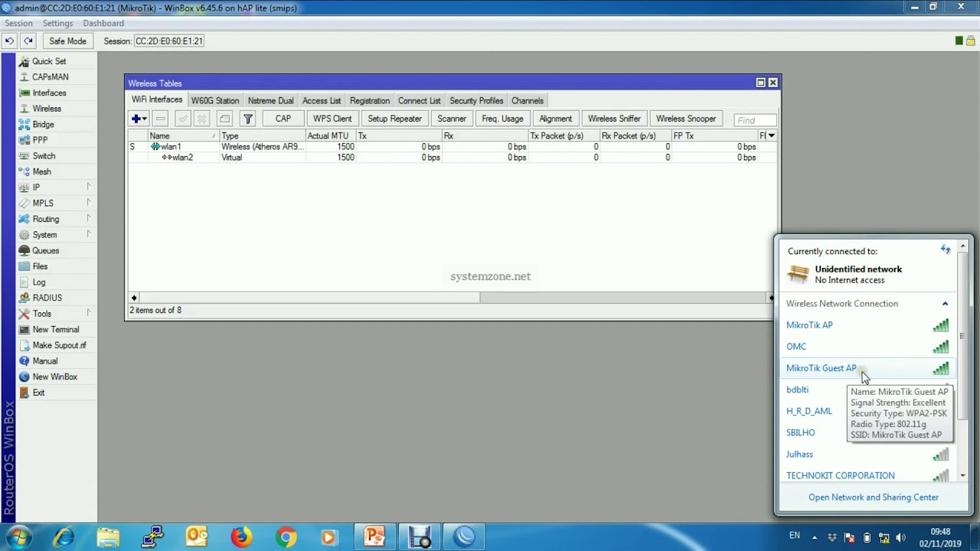Select the MikroTik Guest AP network

(867, 368)
